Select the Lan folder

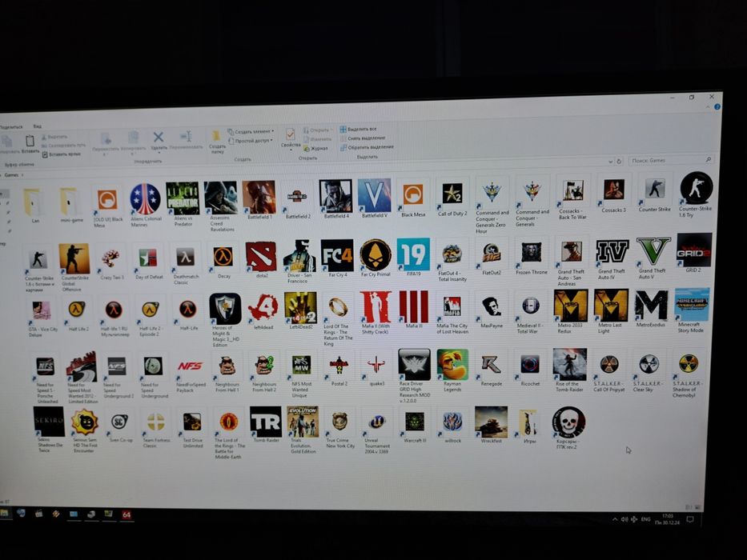32,202
